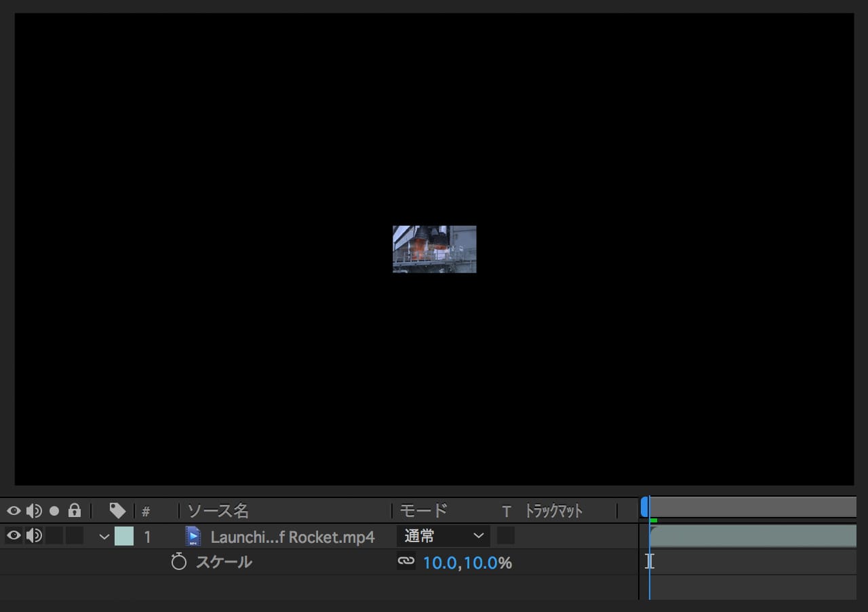Click the MP4 file icon of the layer
Image resolution: width=868 pixels, height=612 pixels.
coord(193,537)
